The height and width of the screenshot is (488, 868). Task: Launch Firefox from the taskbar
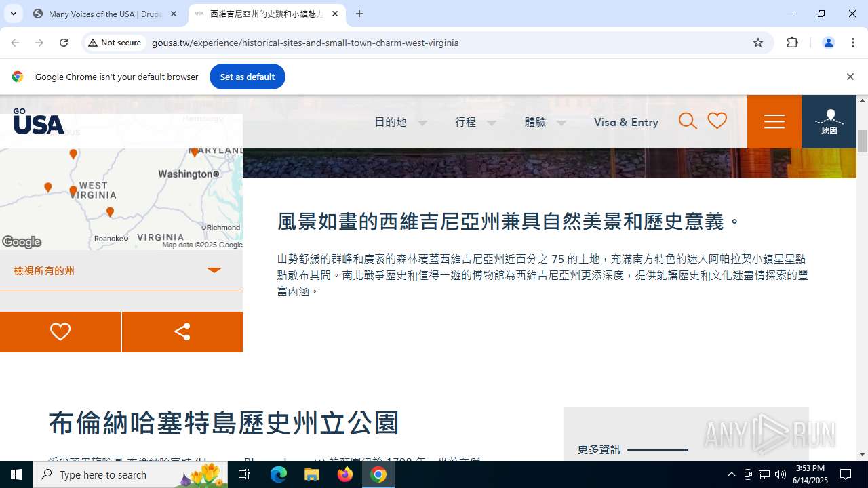pyautogui.click(x=345, y=474)
